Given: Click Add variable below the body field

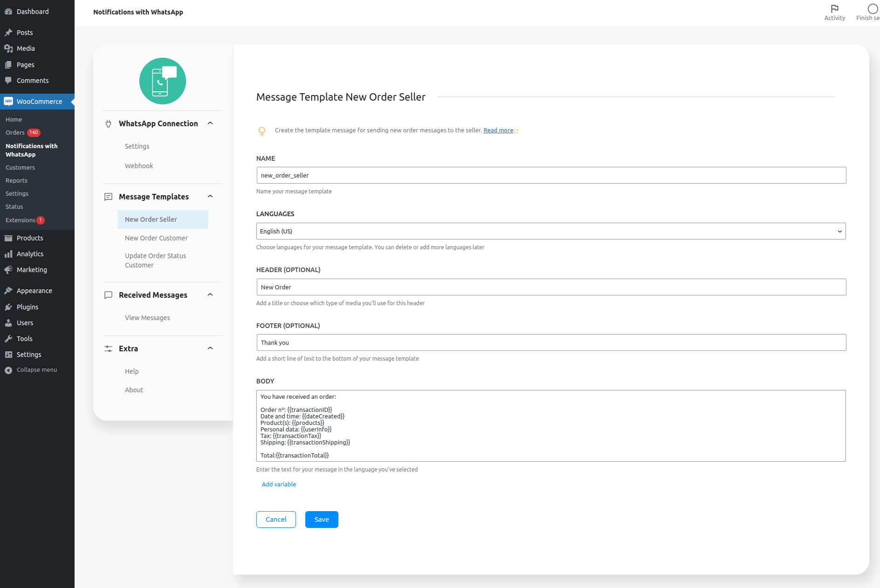Looking at the screenshot, I should (279, 484).
